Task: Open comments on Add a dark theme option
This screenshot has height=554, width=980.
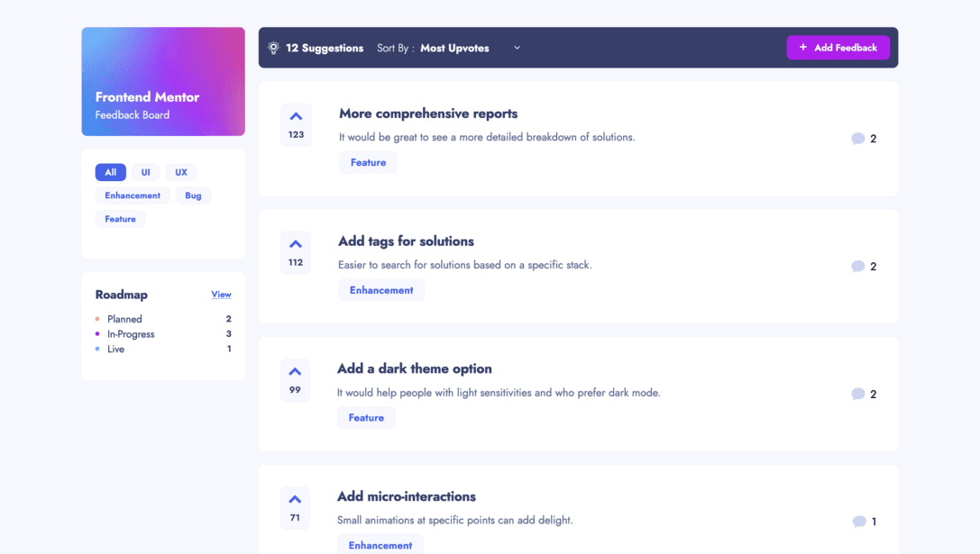Action: click(x=863, y=395)
